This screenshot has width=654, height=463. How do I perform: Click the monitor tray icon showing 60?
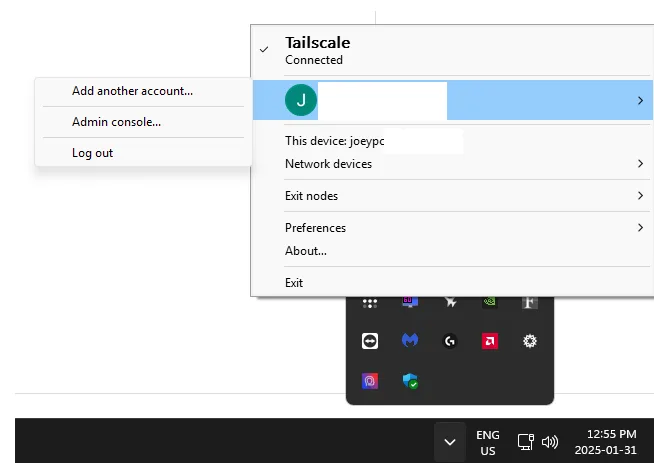click(x=410, y=302)
